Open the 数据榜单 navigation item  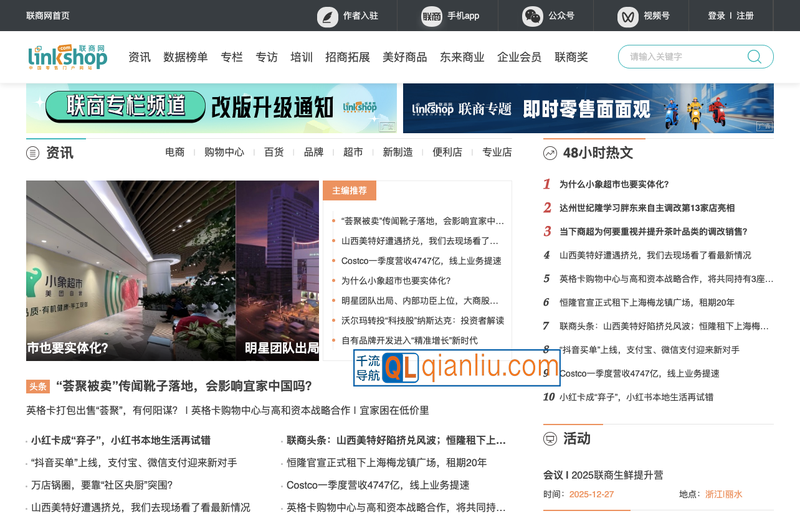185,57
